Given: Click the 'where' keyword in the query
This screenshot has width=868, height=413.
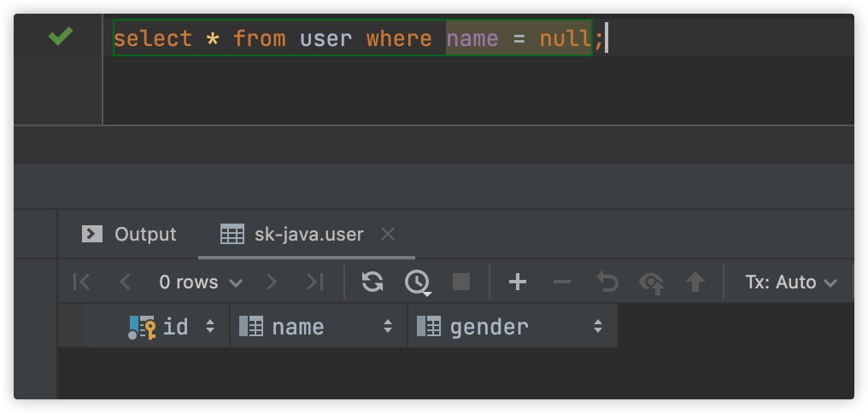Looking at the screenshot, I should pos(399,38).
